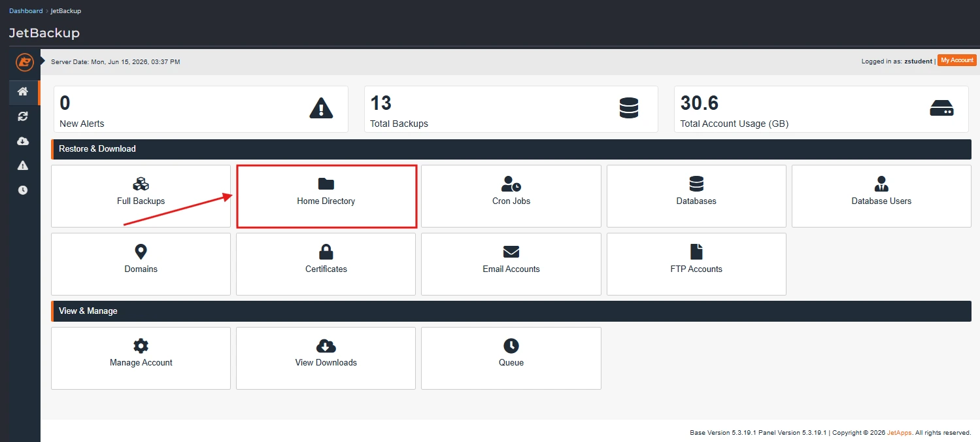Open the Manage Account tile label
The image size is (980, 442).
(x=141, y=363)
